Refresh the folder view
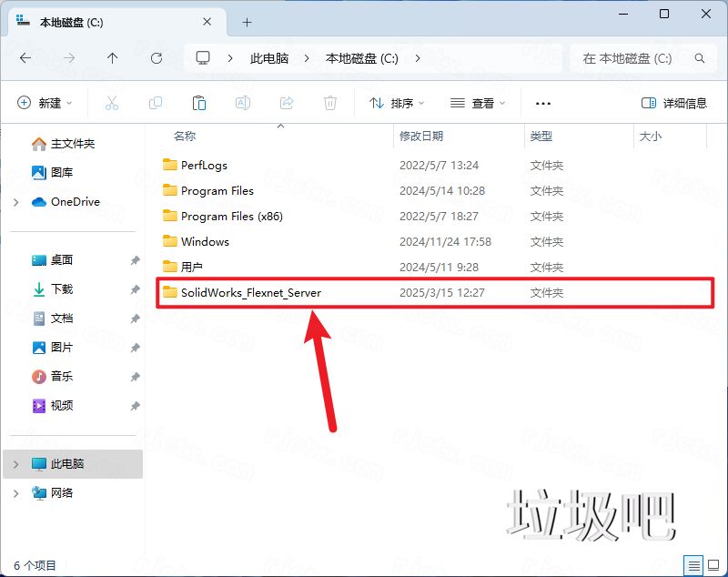The image size is (728, 577). point(156,58)
